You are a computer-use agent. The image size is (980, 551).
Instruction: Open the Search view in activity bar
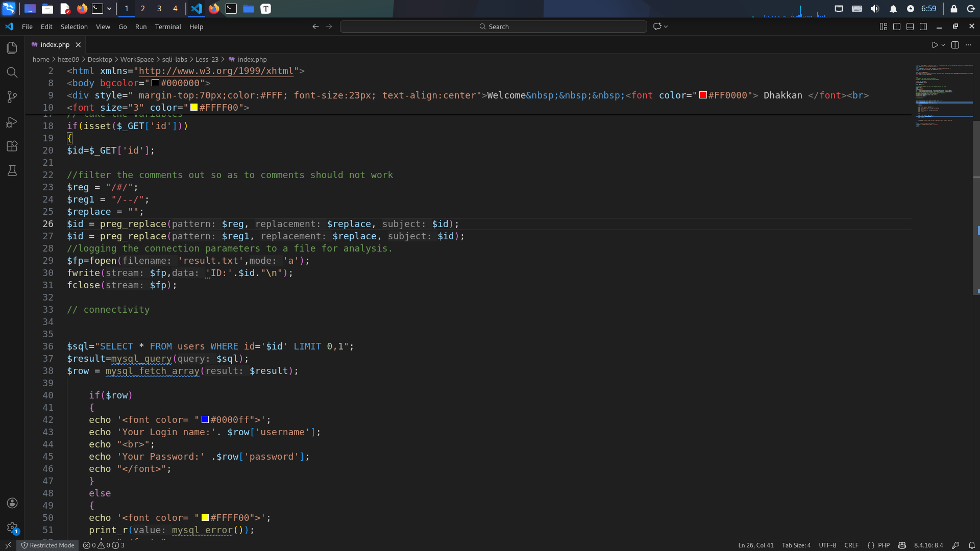point(12,72)
